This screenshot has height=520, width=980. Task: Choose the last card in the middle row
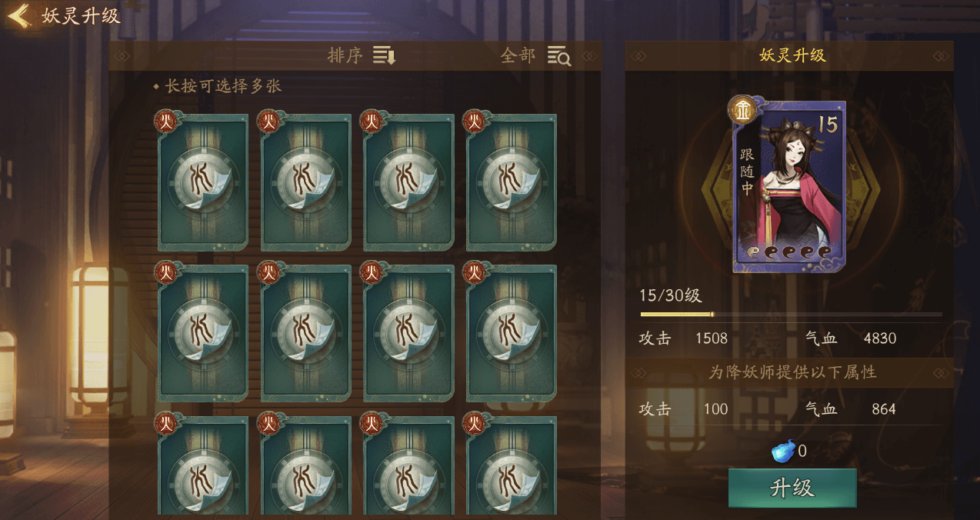(512, 333)
